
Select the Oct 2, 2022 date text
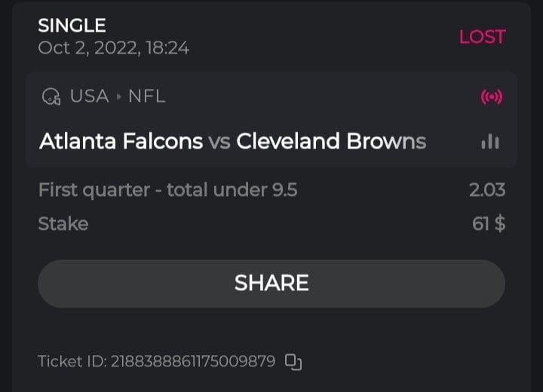click(113, 48)
